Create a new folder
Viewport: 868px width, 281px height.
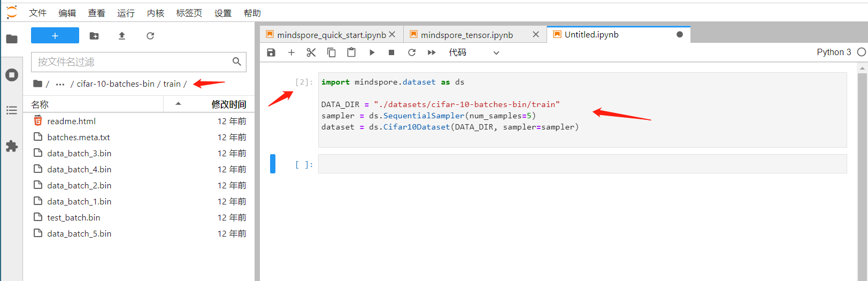(x=94, y=36)
